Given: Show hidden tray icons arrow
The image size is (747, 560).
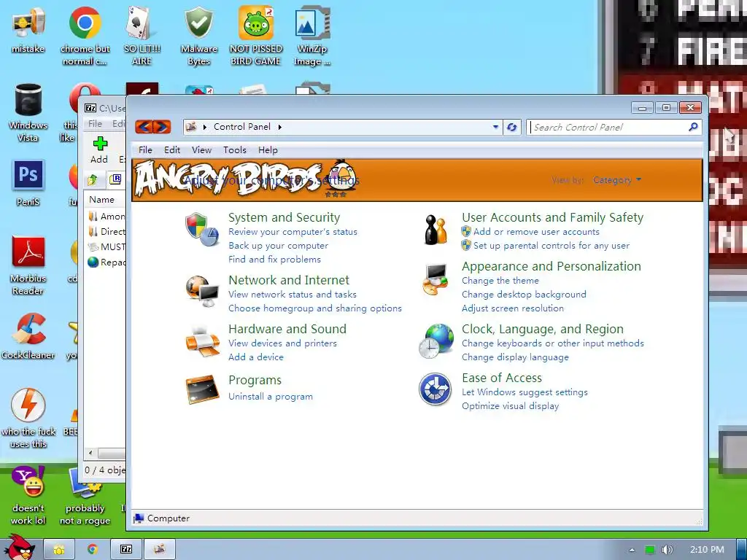Looking at the screenshot, I should coord(632,550).
